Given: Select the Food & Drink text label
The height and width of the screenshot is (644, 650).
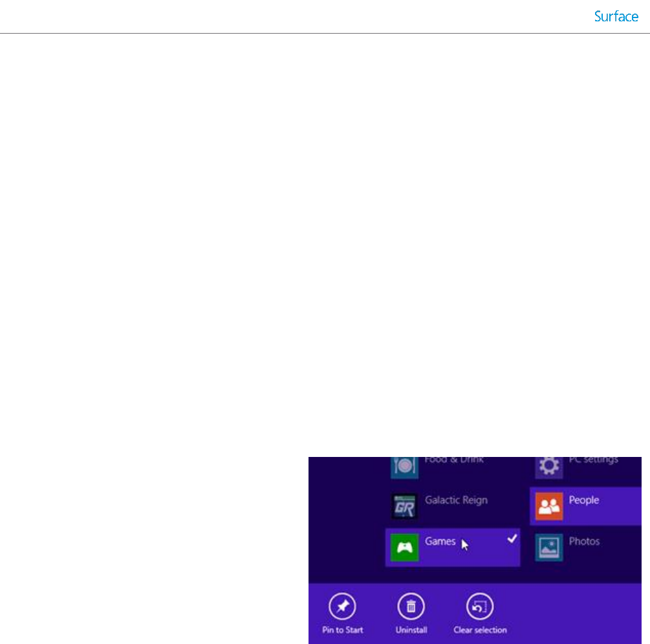Looking at the screenshot, I should (454, 460).
